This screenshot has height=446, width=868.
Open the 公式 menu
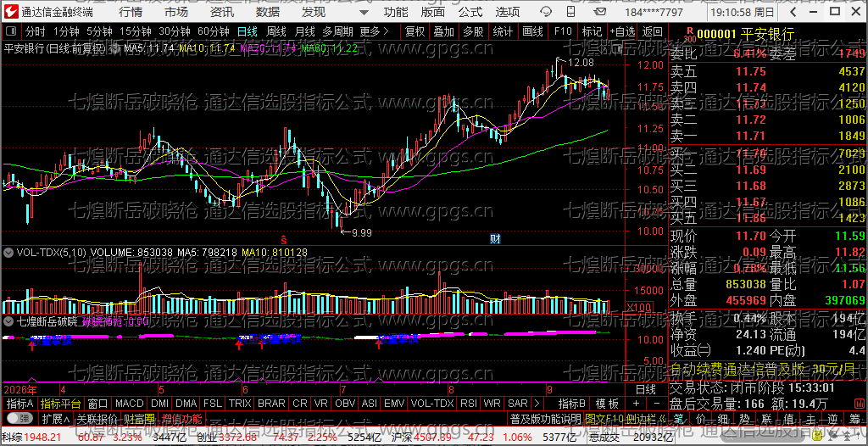click(470, 12)
